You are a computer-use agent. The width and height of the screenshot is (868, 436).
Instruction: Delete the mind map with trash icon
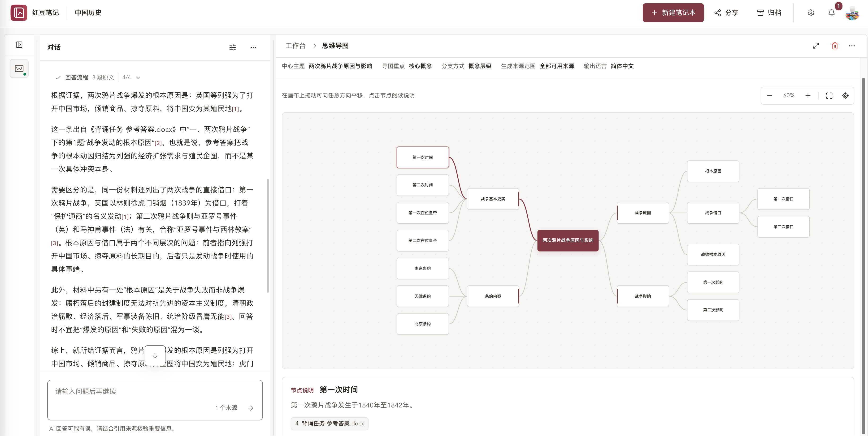coord(835,46)
